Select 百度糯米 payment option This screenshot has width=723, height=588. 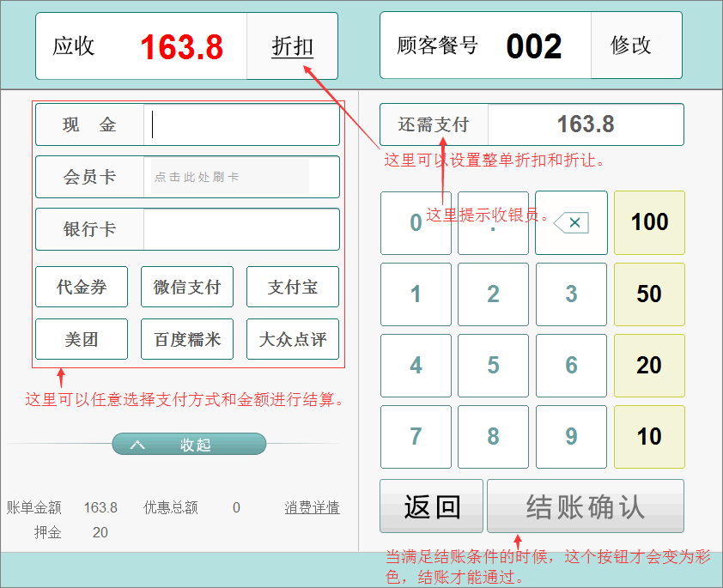187,339
